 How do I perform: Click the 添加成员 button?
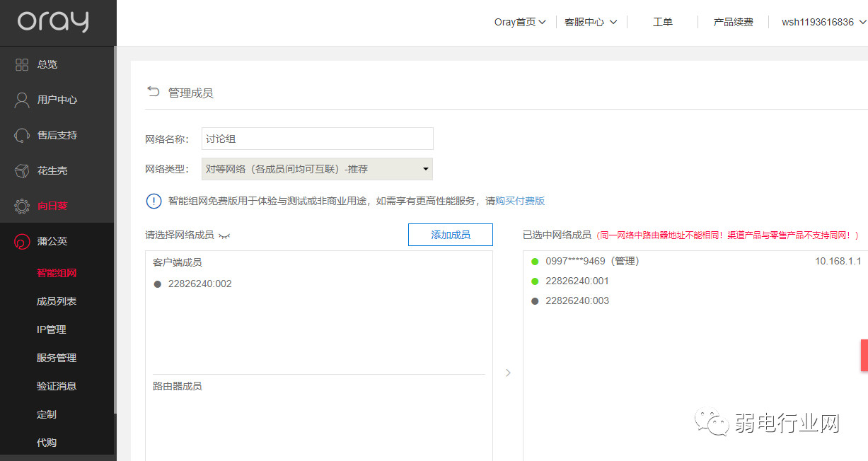tap(450, 235)
